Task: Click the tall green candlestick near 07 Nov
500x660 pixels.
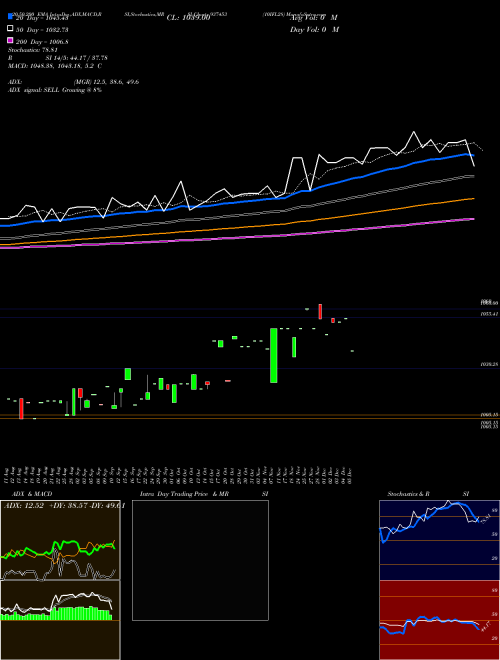Action: pos(274,355)
